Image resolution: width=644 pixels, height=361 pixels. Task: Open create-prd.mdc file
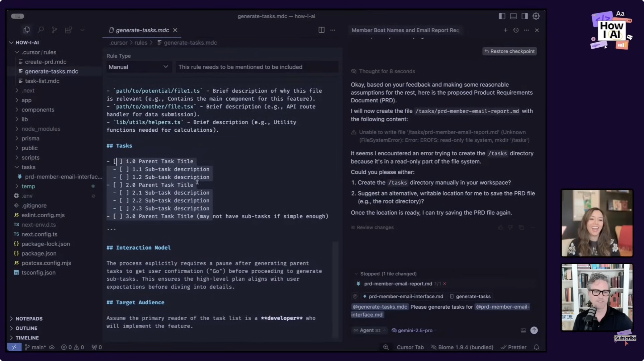pyautogui.click(x=45, y=62)
